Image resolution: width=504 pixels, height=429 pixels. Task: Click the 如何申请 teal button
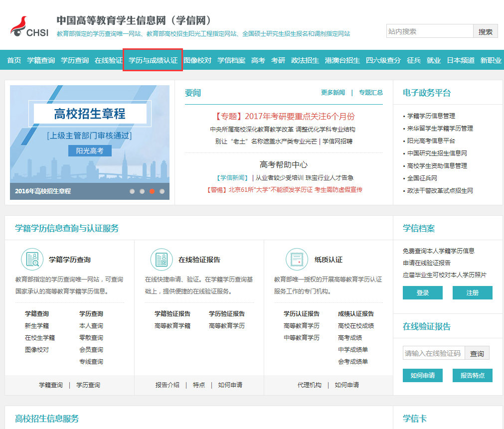pyautogui.click(x=423, y=375)
